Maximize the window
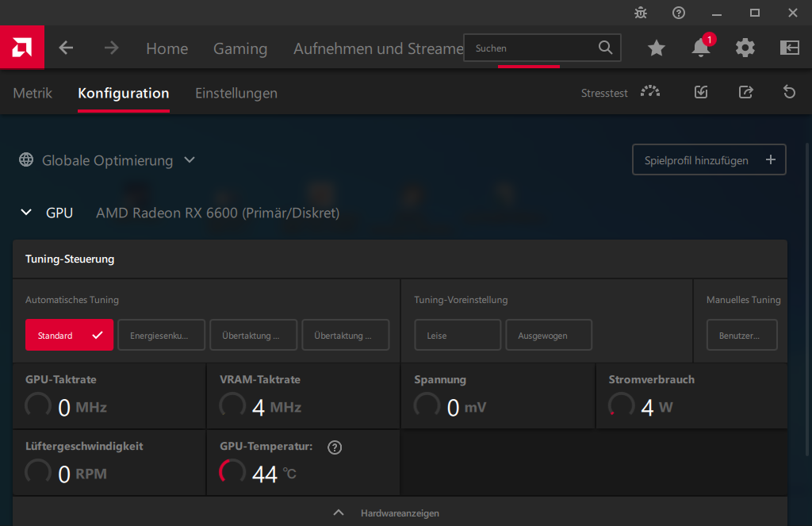This screenshot has width=812, height=526. coord(755,13)
